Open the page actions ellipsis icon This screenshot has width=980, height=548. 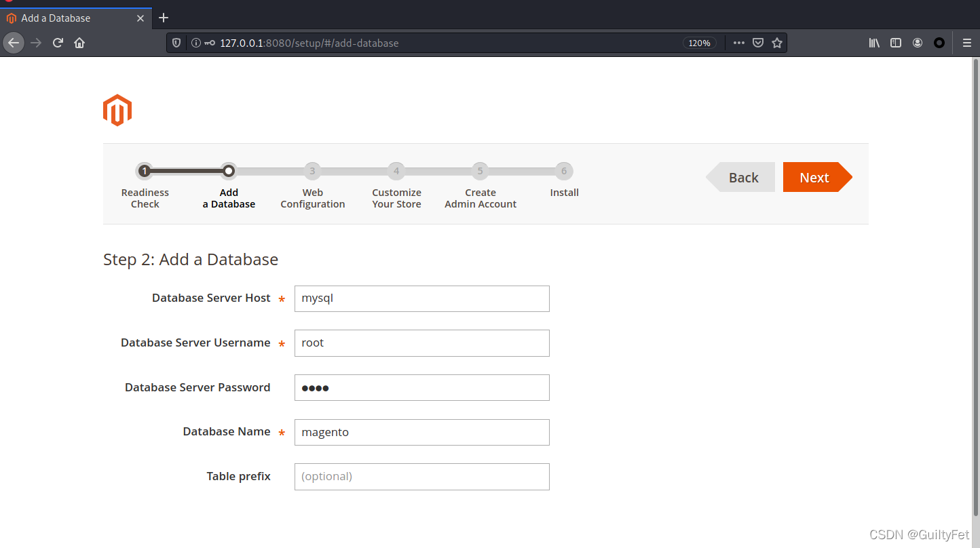coord(738,42)
